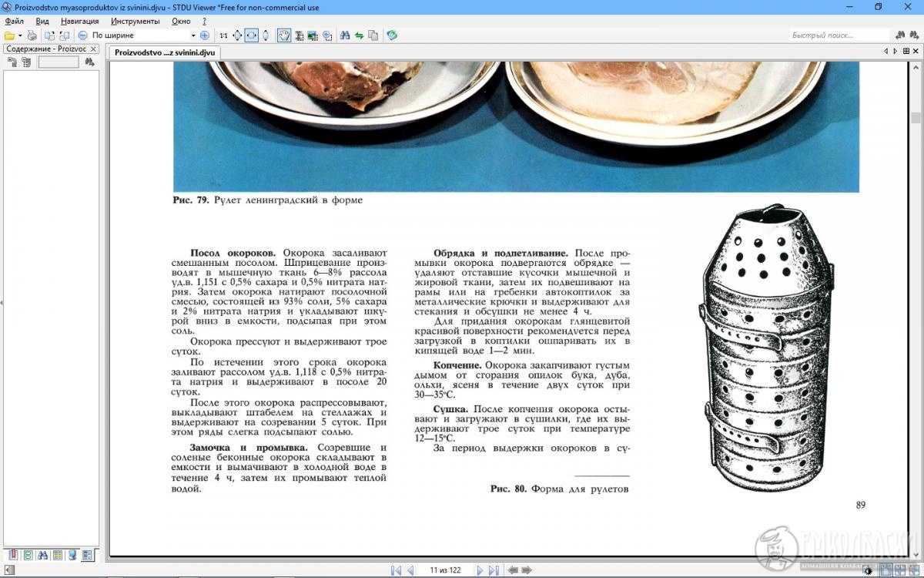
Task: Show contents sidebar tab icon
Action: point(87,555)
